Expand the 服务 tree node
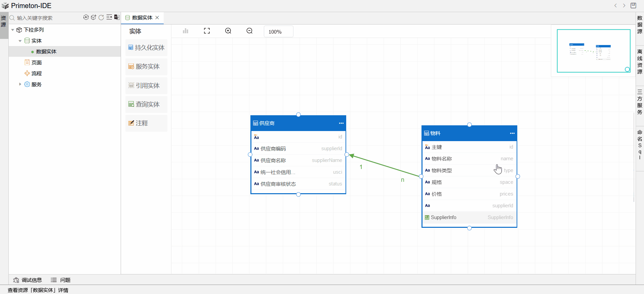Image resolution: width=644 pixels, height=294 pixels. (20, 84)
